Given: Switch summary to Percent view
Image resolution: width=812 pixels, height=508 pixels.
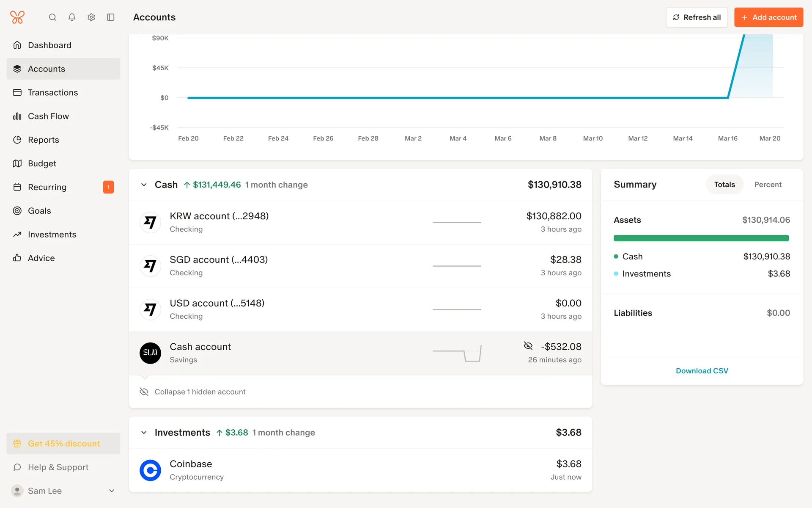Looking at the screenshot, I should point(768,185).
